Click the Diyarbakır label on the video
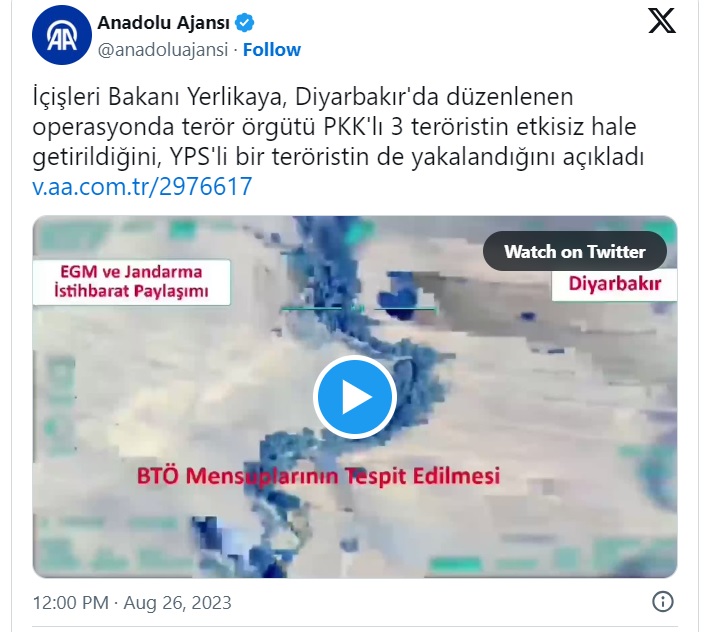The image size is (709, 632). click(x=614, y=284)
